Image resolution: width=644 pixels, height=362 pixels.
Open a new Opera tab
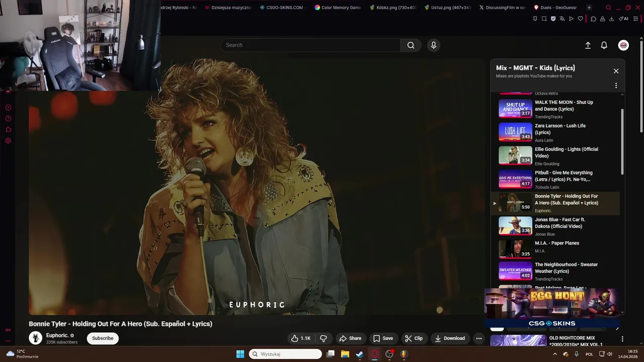pyautogui.click(x=589, y=8)
